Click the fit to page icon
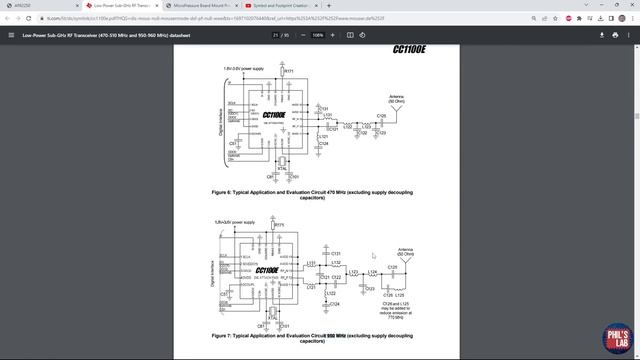This screenshot has width=640, height=360. coord(350,35)
